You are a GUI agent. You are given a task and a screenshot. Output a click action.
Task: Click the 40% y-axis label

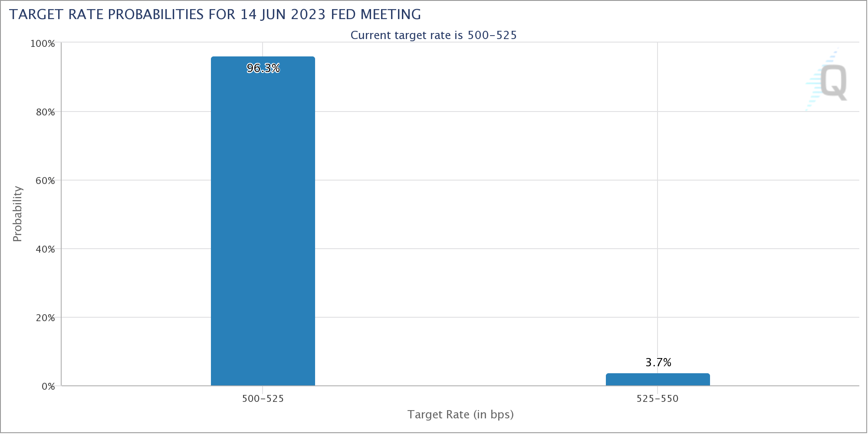45,250
